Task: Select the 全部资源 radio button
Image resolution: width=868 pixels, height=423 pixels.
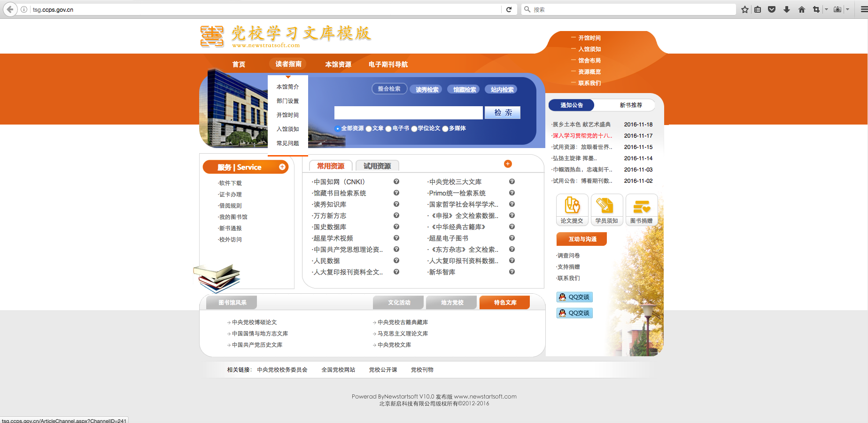Action: coord(337,129)
